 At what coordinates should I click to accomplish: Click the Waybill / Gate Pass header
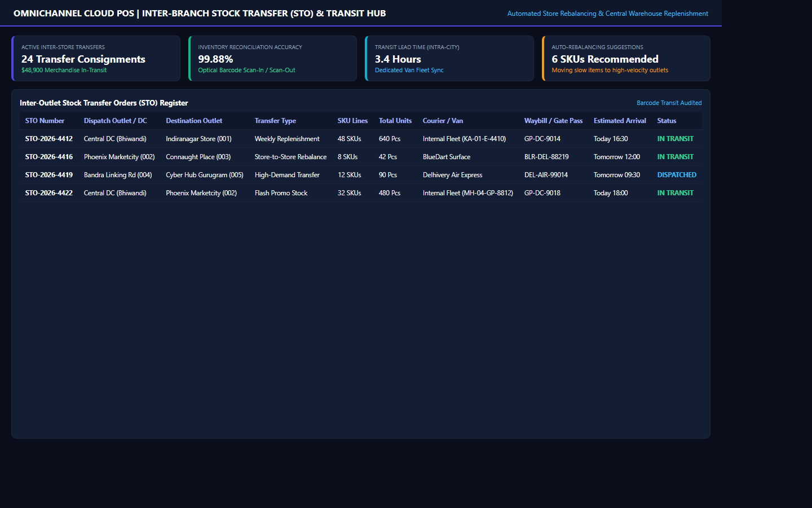(x=553, y=121)
